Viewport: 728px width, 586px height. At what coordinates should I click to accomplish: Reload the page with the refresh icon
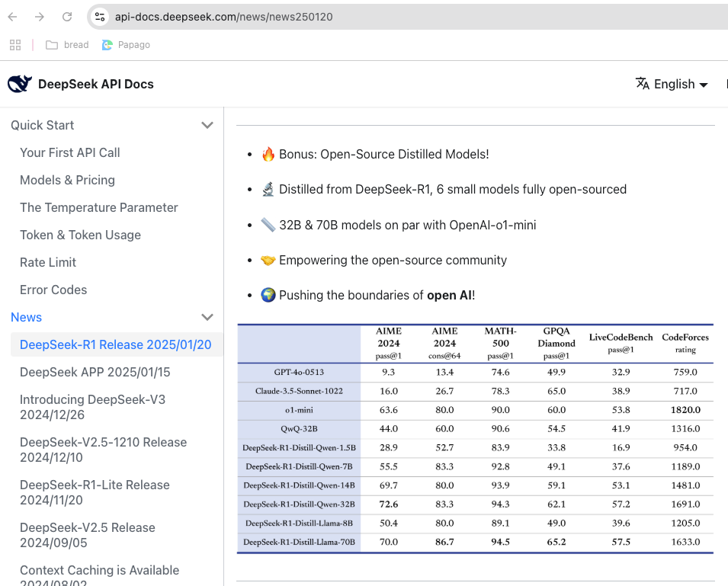pyautogui.click(x=67, y=17)
